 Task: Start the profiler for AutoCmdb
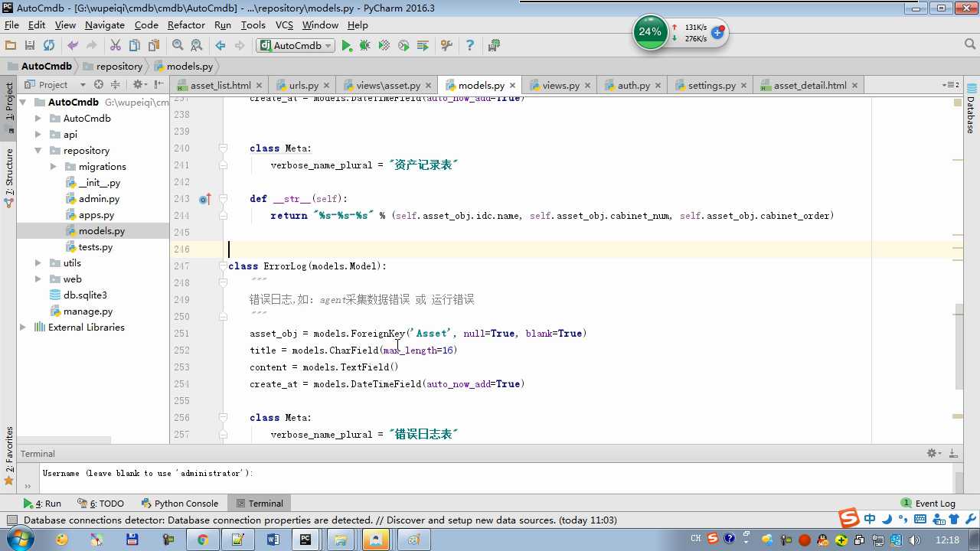[x=403, y=45]
